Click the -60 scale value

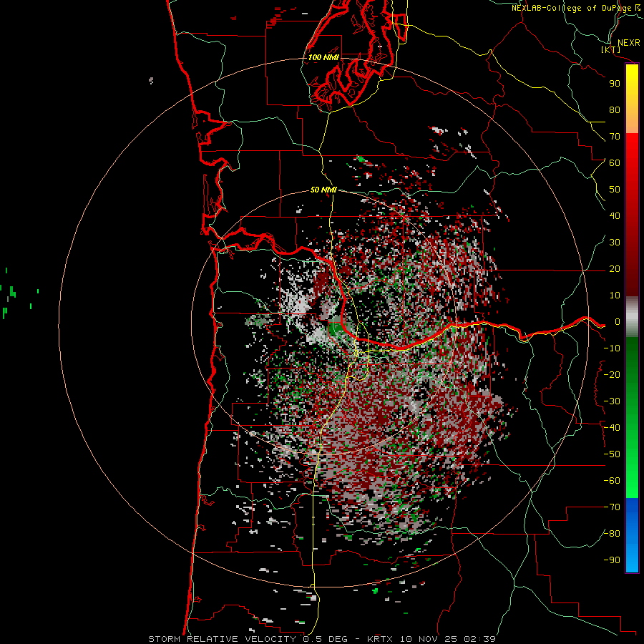[612, 481]
